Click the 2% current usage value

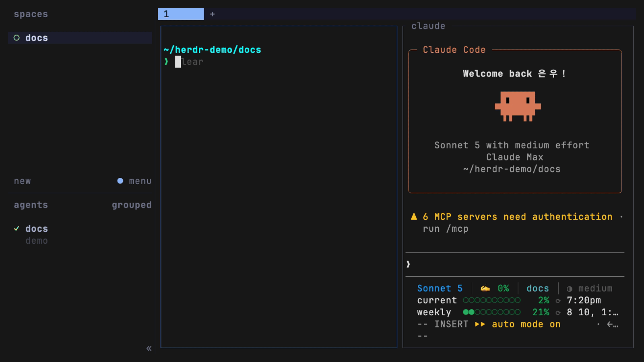coord(544,300)
